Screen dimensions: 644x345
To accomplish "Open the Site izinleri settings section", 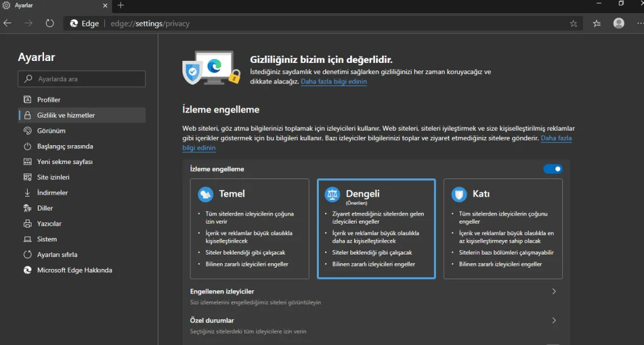I will tap(53, 177).
